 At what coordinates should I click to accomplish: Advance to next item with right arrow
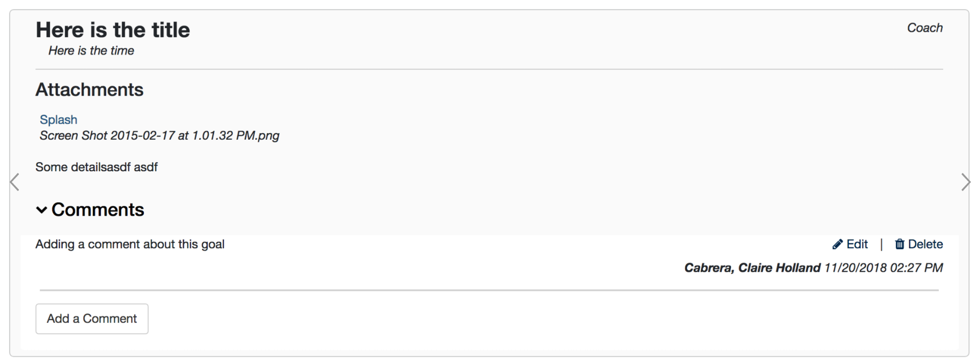(965, 182)
